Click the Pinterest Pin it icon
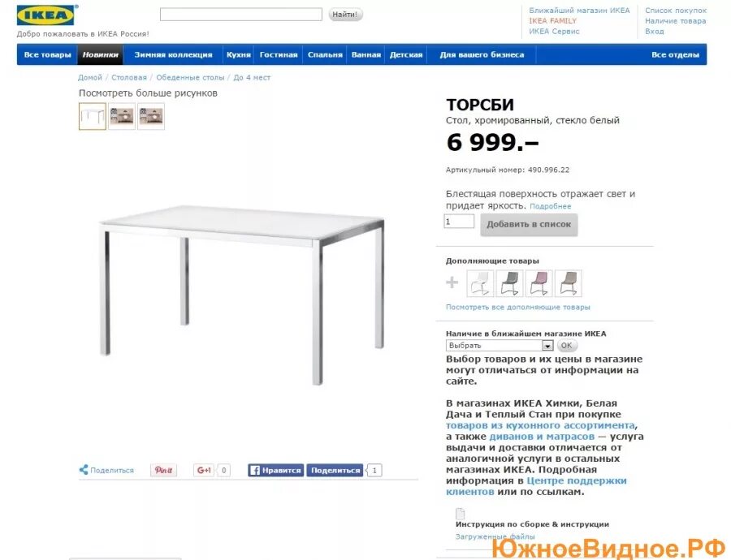The height and width of the screenshot is (560, 731). 163,470
